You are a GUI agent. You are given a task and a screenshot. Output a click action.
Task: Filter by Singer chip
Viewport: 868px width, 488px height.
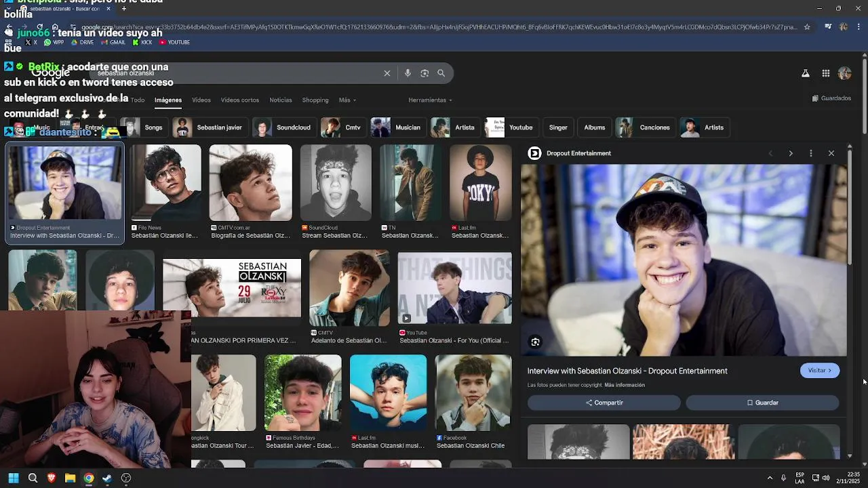pyautogui.click(x=558, y=127)
